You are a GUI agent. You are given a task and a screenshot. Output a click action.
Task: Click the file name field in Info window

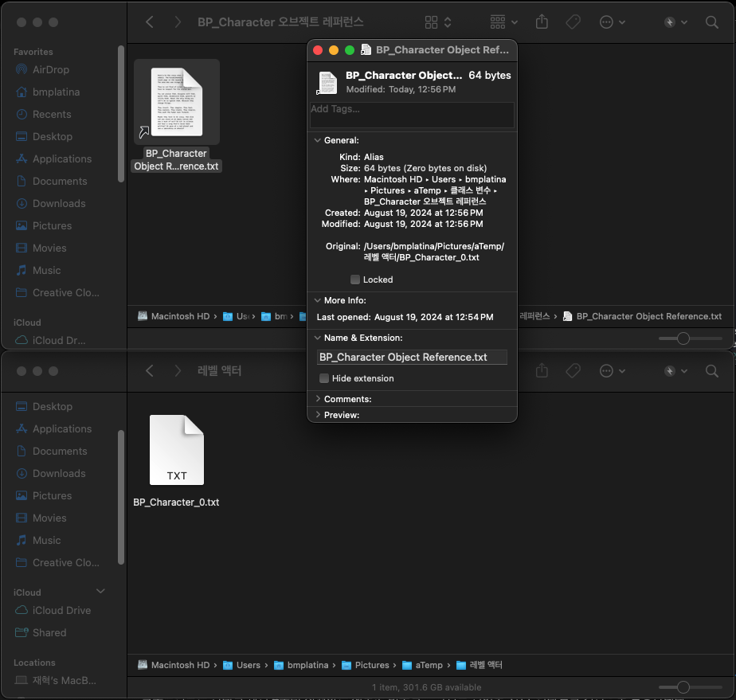pos(412,358)
